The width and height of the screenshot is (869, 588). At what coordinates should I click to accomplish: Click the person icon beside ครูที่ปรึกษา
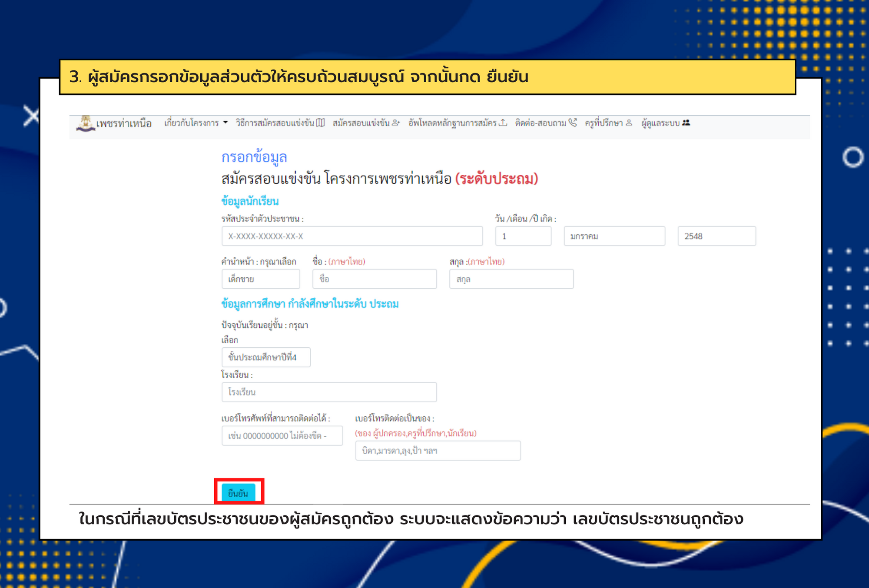629,123
